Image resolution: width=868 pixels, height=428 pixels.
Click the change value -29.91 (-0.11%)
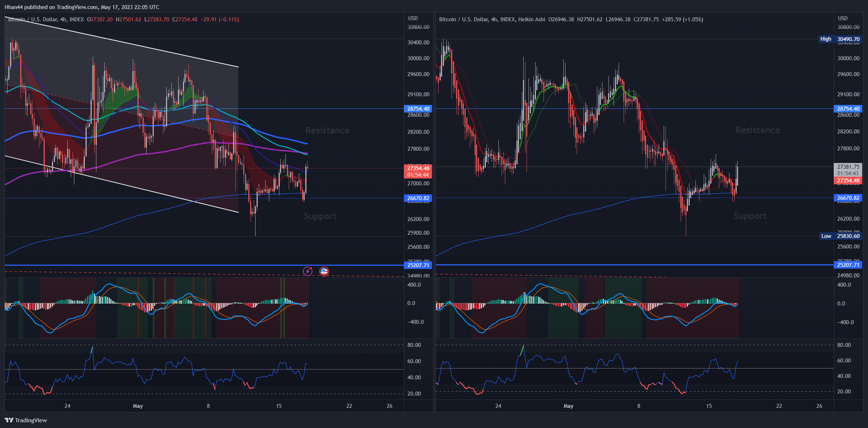click(220, 19)
